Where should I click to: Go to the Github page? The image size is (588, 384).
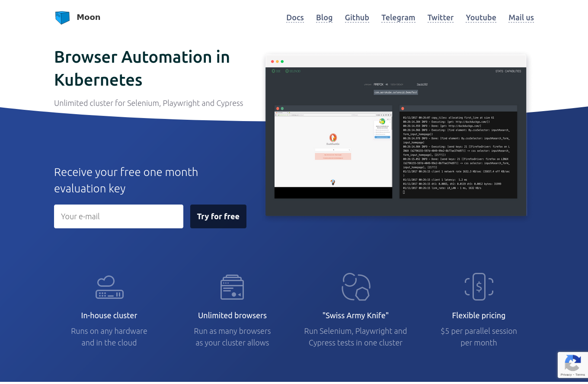[x=357, y=18]
